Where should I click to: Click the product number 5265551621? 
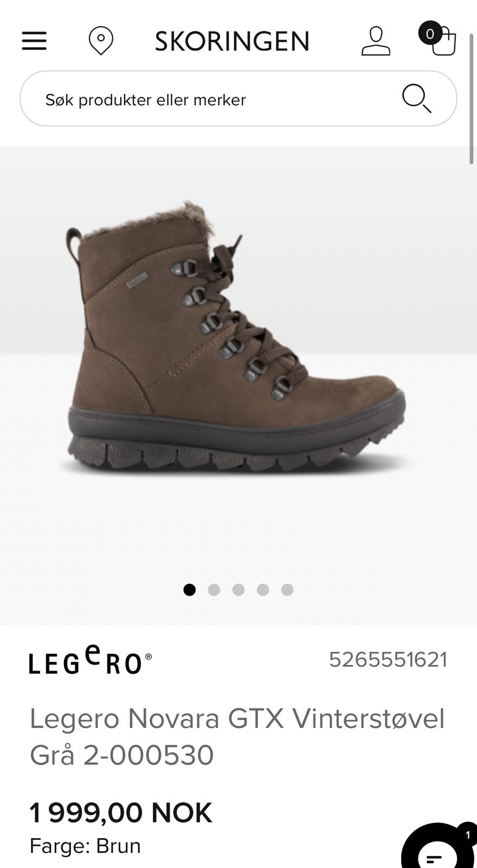coord(388,660)
